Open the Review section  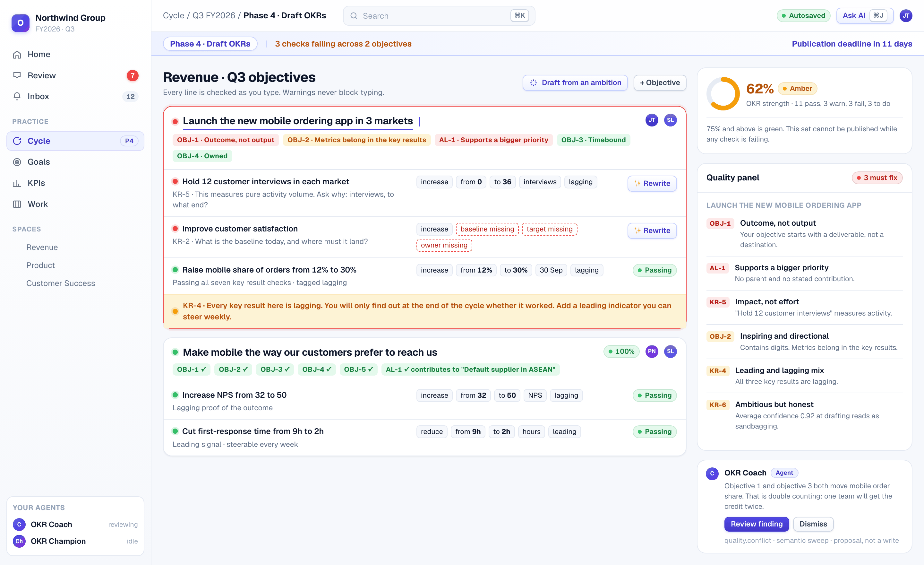[75, 75]
